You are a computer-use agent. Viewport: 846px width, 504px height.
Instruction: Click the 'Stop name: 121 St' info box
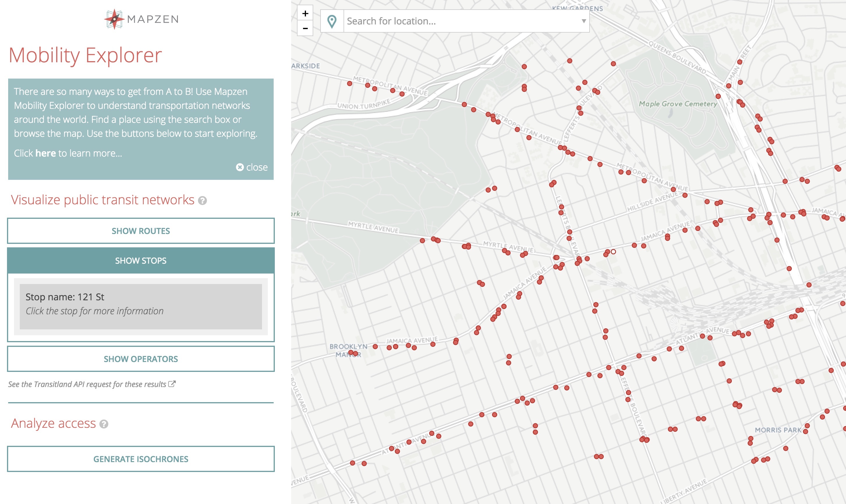pos(141,306)
